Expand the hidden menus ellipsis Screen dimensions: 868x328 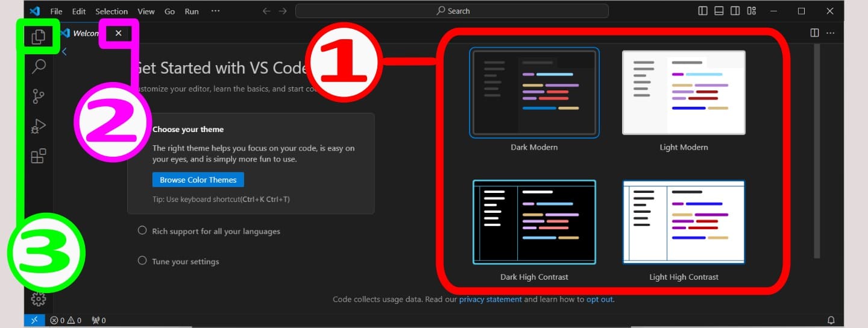tap(215, 11)
